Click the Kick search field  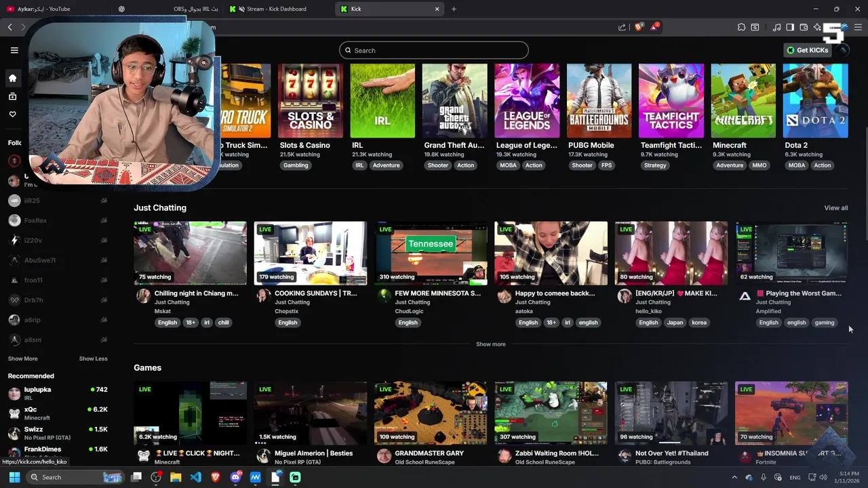[434, 50]
